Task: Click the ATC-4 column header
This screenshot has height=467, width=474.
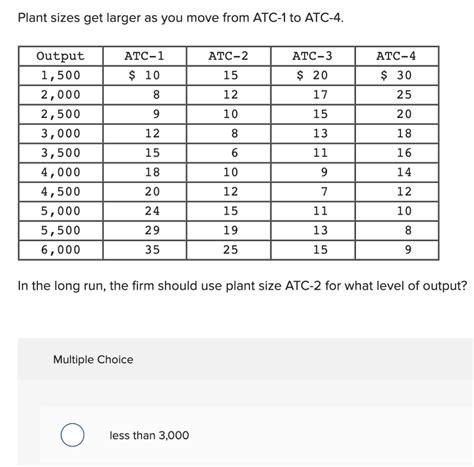Action: 397,56
